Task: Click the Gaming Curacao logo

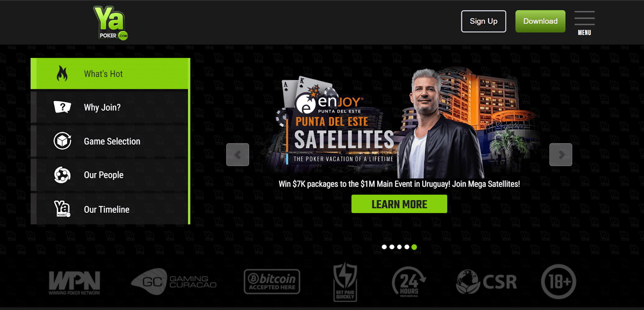Action: coord(174,281)
